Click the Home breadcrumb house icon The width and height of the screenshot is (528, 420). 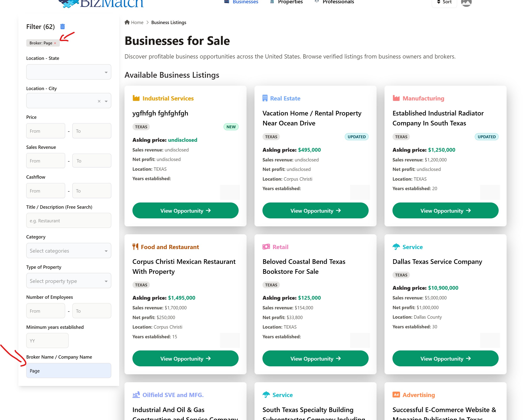[x=127, y=22]
